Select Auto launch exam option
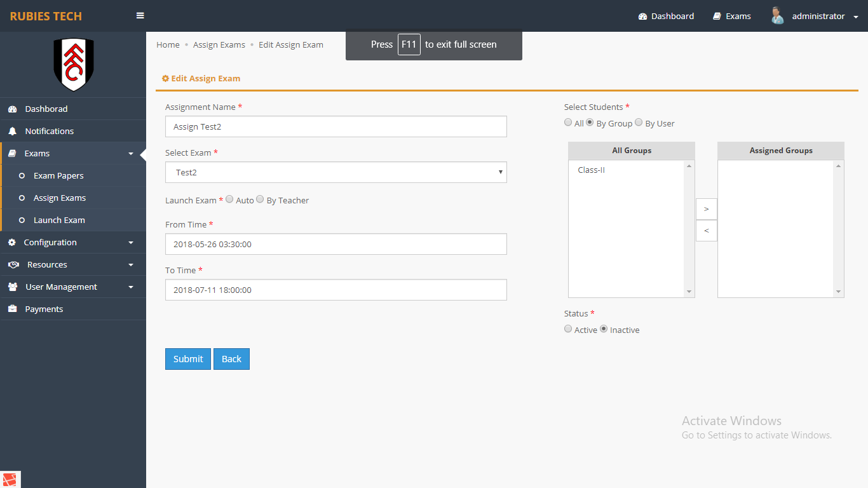The height and width of the screenshot is (488, 868). pyautogui.click(x=229, y=200)
